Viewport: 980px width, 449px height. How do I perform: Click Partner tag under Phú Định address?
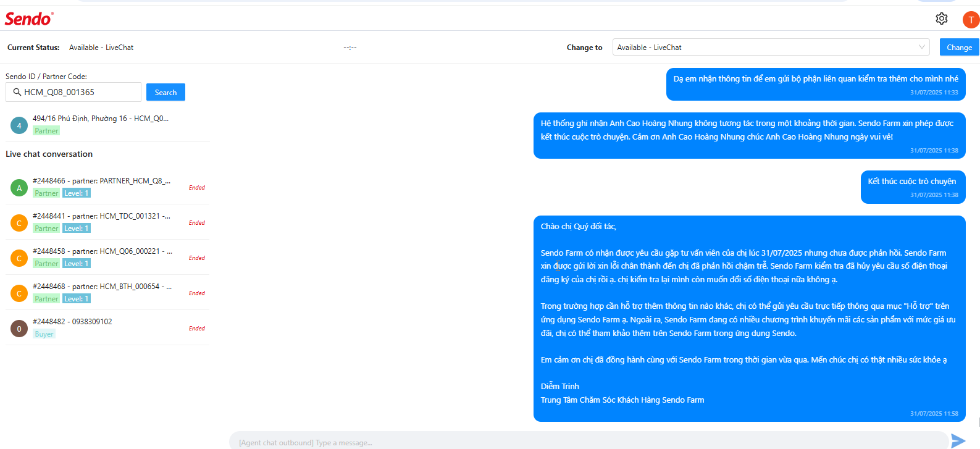46,131
